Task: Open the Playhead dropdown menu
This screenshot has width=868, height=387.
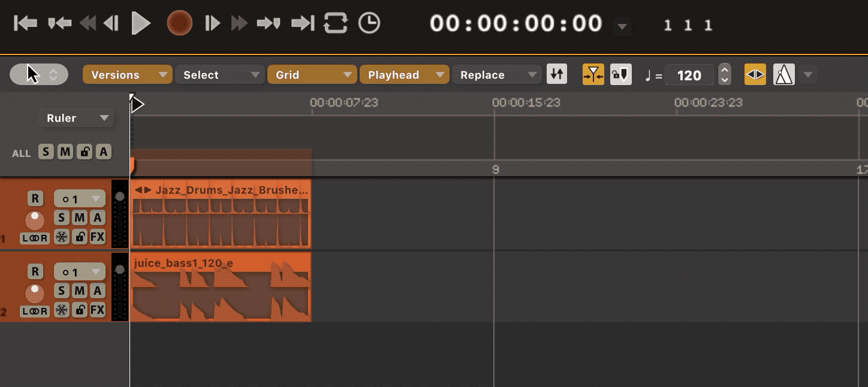Action: (x=405, y=75)
